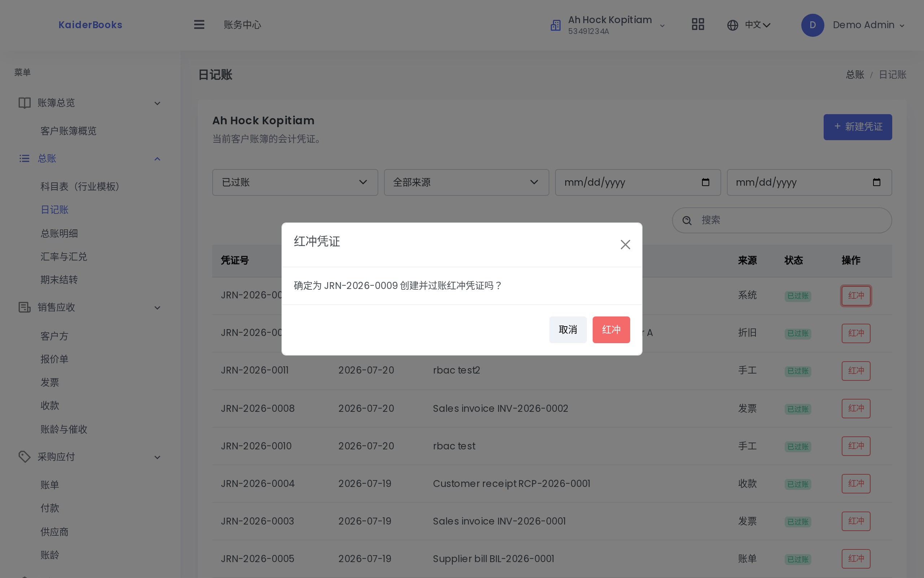Open 付款 sidebar item
Screen dimensions: 924x578
pyautogui.click(x=50, y=508)
